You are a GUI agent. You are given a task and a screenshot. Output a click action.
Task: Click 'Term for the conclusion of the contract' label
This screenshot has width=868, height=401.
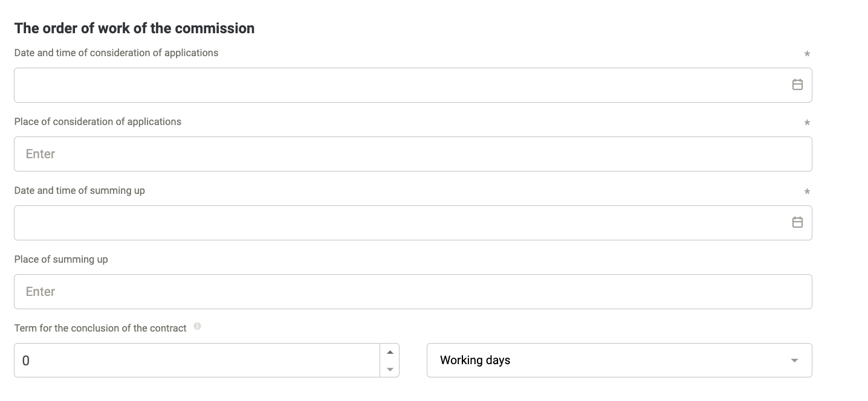(100, 329)
